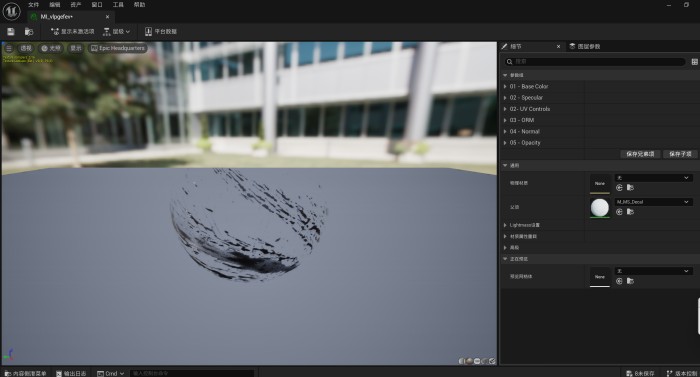Expand the 03 - ORM group
700x377 pixels.
pyautogui.click(x=505, y=120)
